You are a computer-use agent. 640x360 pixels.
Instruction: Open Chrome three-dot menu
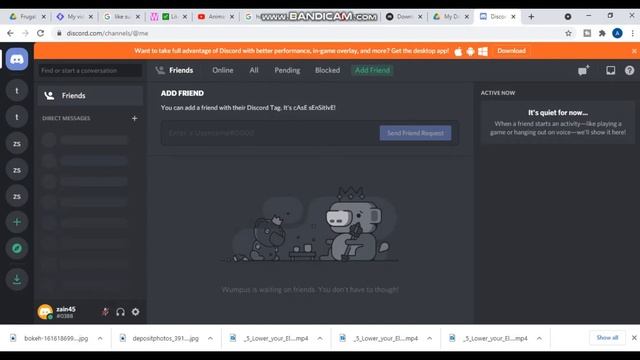(633, 33)
